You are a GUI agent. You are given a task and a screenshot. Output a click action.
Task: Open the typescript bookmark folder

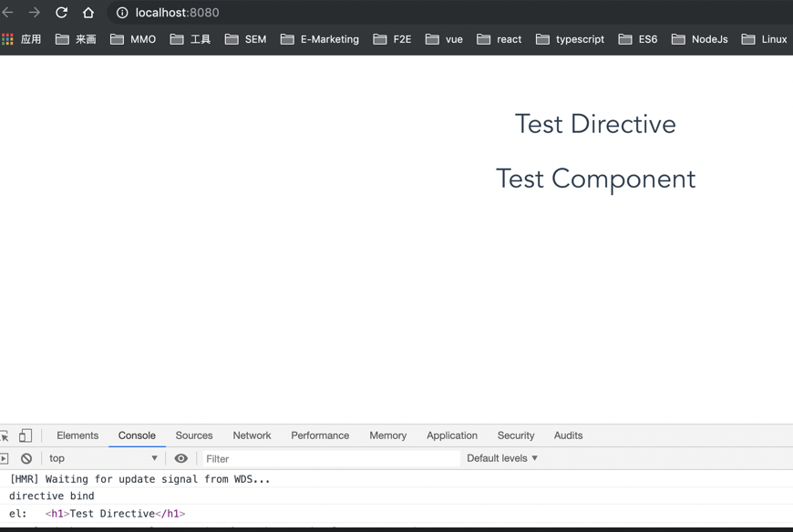(x=570, y=39)
